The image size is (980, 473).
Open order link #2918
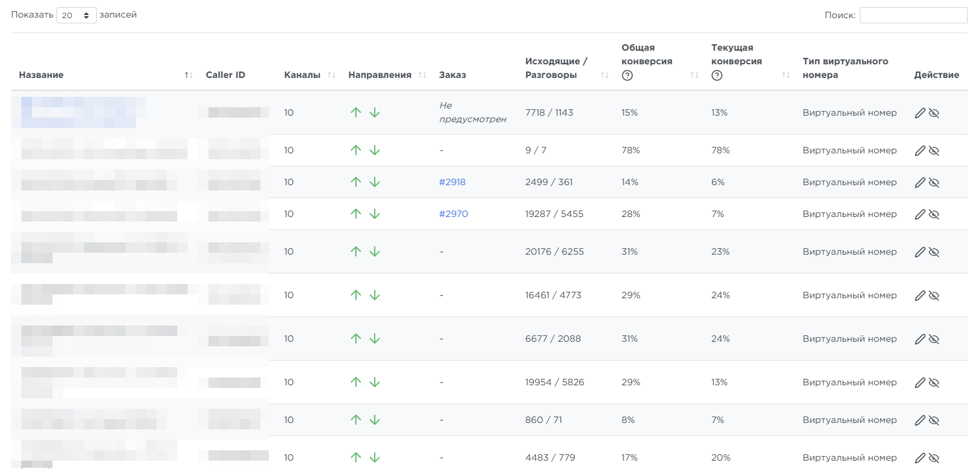452,183
